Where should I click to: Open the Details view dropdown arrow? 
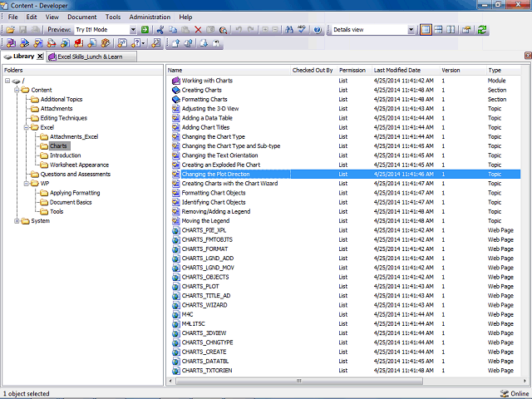pyautogui.click(x=411, y=30)
